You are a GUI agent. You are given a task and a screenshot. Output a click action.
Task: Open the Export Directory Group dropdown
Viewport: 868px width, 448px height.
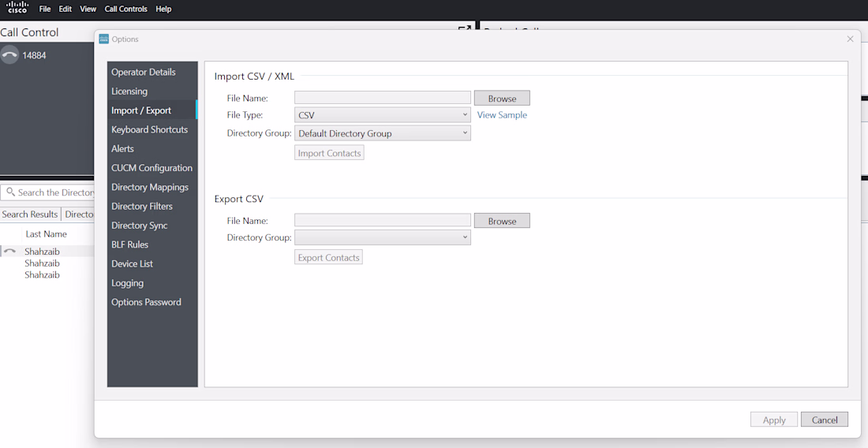[x=383, y=237]
